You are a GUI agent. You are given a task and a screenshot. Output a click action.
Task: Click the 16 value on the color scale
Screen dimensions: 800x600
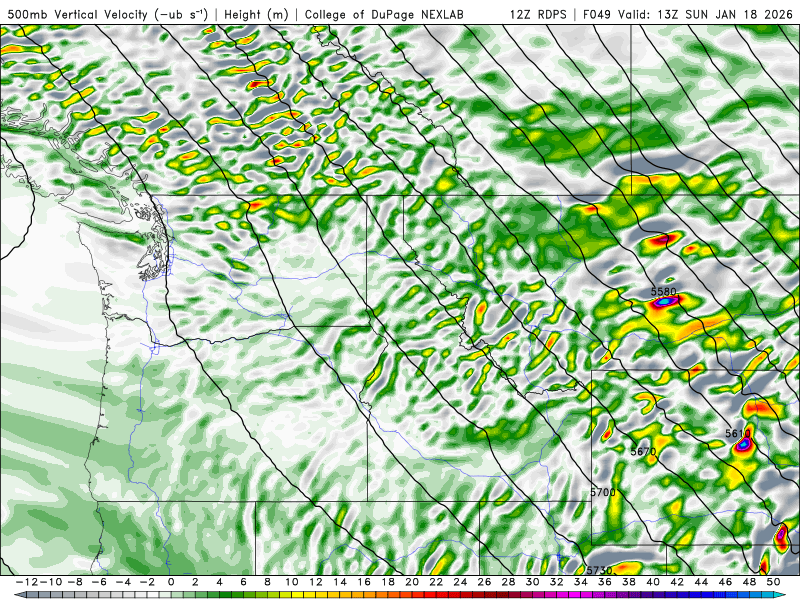(x=364, y=582)
